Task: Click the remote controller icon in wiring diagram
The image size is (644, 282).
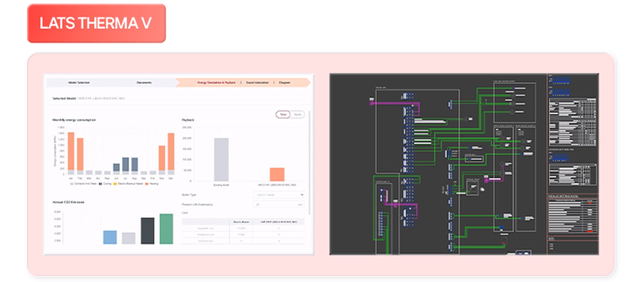Action: [x=472, y=188]
